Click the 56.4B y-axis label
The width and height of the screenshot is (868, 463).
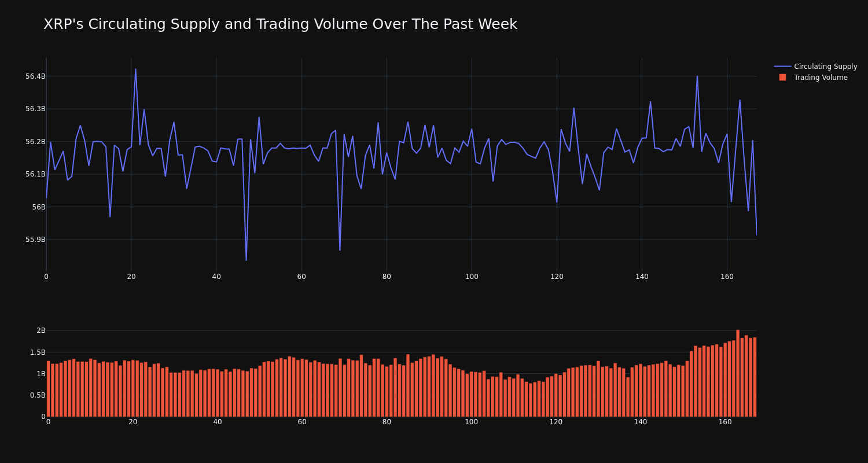click(x=35, y=76)
